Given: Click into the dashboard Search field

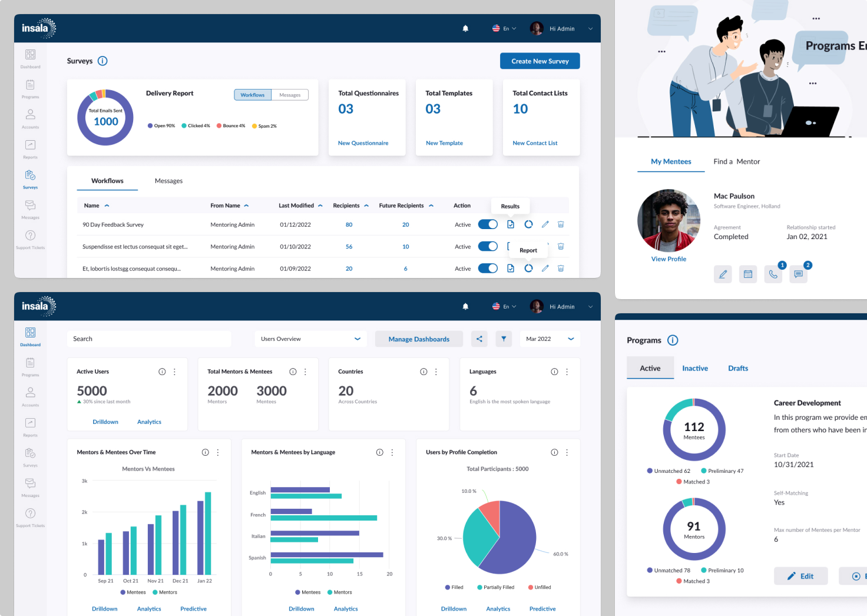Looking at the screenshot, I should tap(149, 339).
